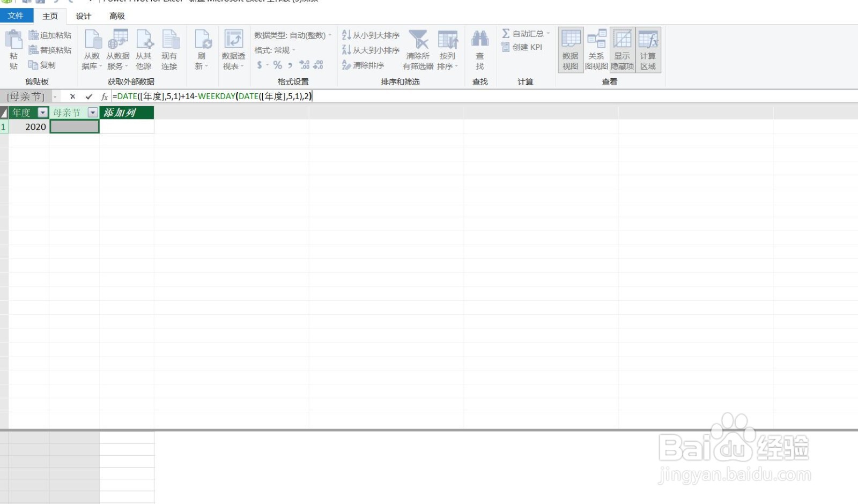The image size is (858, 504).
Task: Click inside the formula bar
Action: 484,97
